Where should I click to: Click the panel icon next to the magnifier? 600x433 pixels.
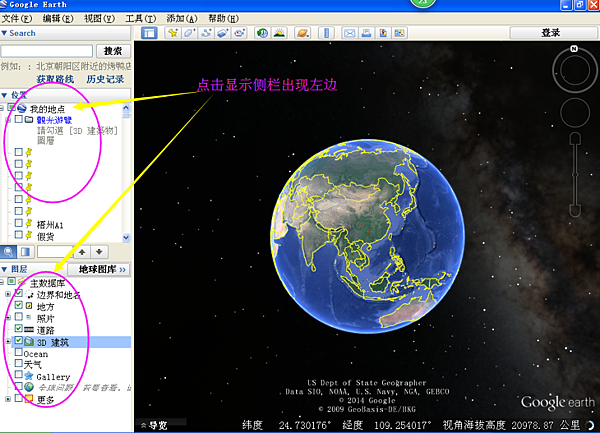(26, 252)
